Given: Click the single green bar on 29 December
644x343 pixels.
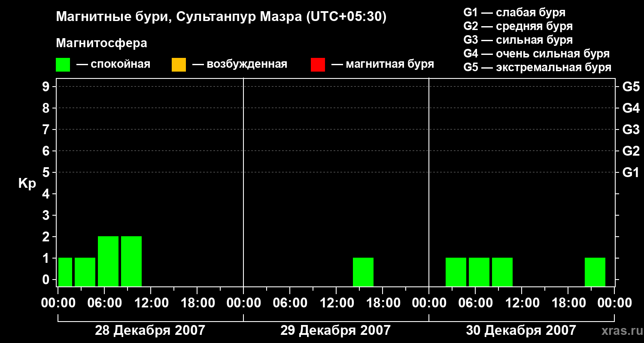Looking at the screenshot, I should click(363, 272).
